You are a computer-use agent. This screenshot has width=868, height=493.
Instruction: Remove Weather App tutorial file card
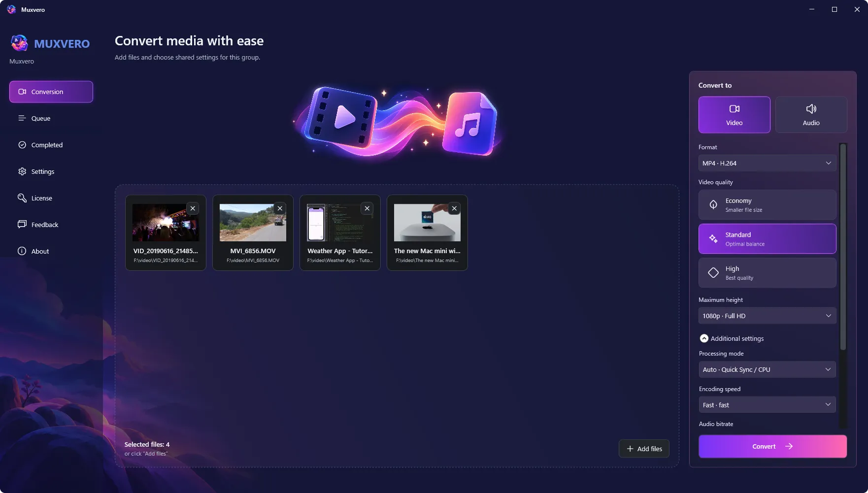(x=367, y=208)
